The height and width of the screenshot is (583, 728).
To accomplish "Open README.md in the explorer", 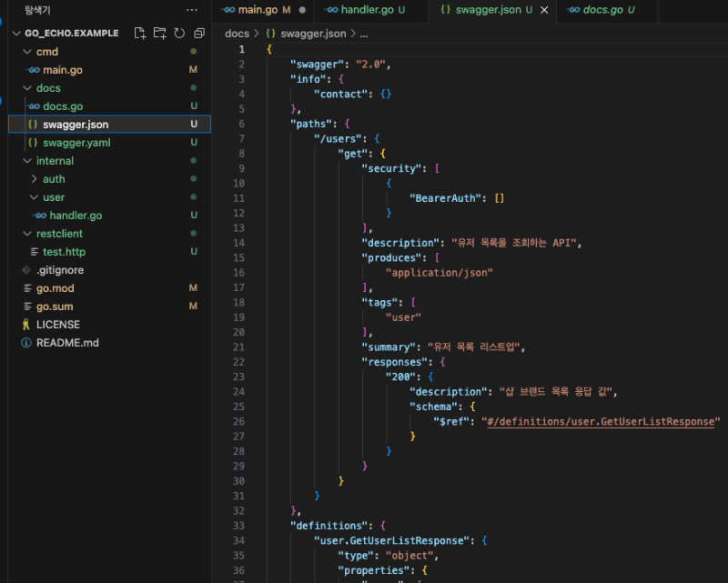I will point(67,343).
